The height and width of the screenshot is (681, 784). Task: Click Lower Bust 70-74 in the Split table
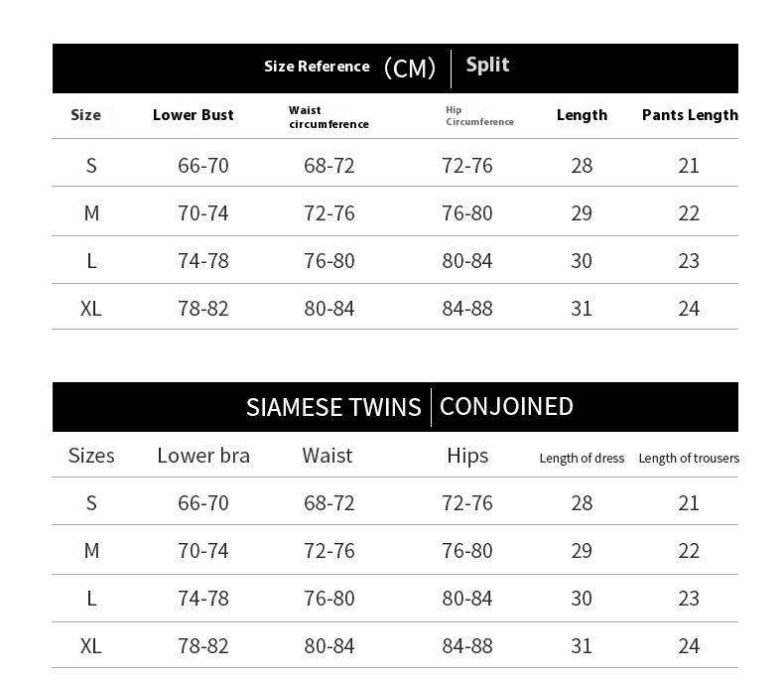(203, 213)
